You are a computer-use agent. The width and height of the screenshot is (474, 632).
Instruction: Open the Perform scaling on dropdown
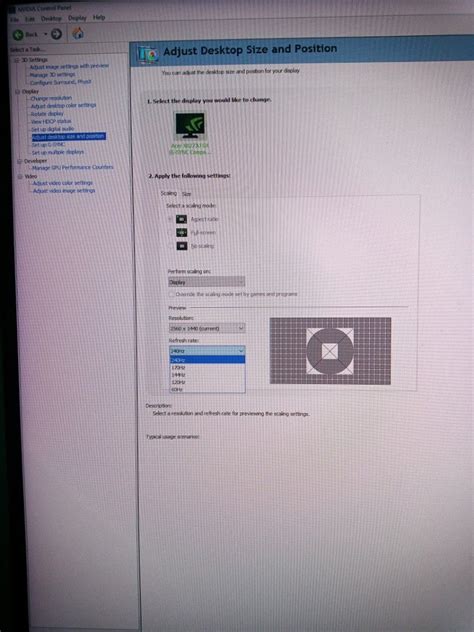[206, 282]
